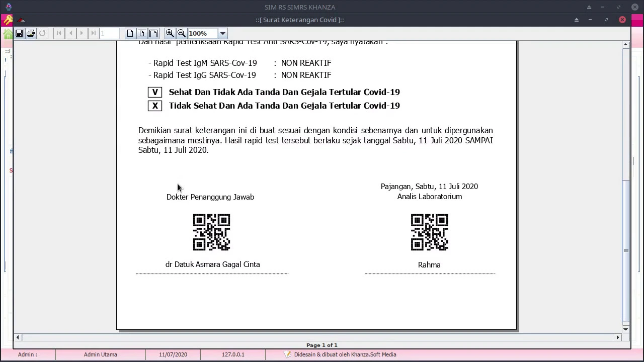The height and width of the screenshot is (362, 644).
Task: Click 'Admin Utama' in status bar
Action: click(101, 354)
